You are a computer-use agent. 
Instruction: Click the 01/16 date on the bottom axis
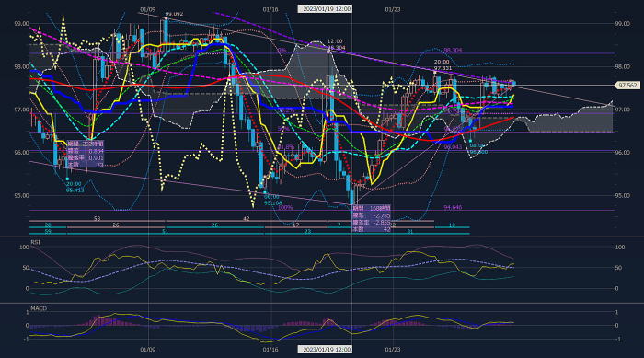(x=270, y=350)
